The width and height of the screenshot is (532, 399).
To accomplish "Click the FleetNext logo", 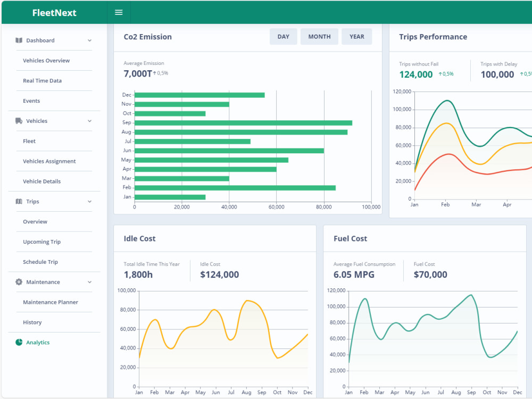I will 54,13.
